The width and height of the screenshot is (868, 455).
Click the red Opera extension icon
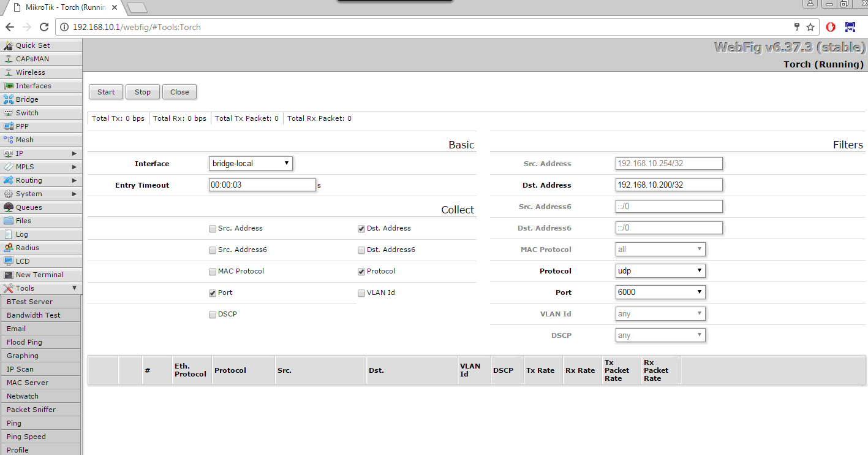tap(831, 27)
